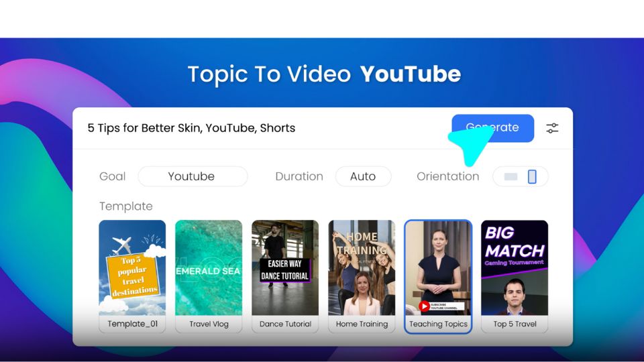Click the Generate button

tap(492, 128)
